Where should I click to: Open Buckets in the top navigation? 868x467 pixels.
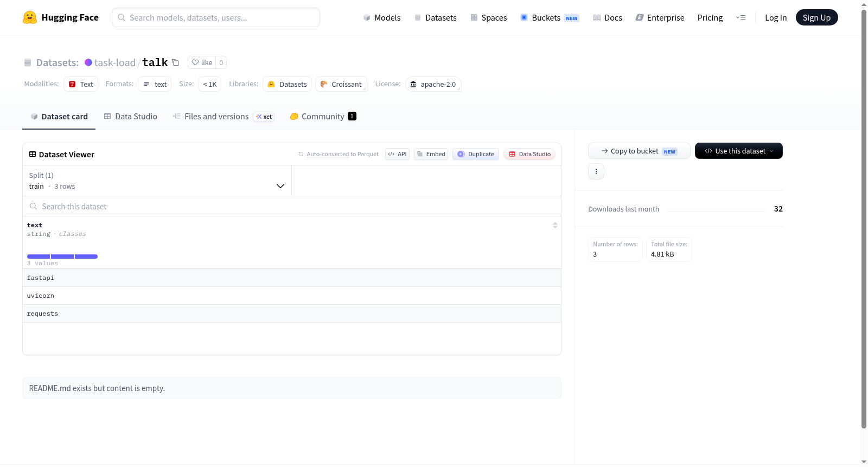click(550, 17)
